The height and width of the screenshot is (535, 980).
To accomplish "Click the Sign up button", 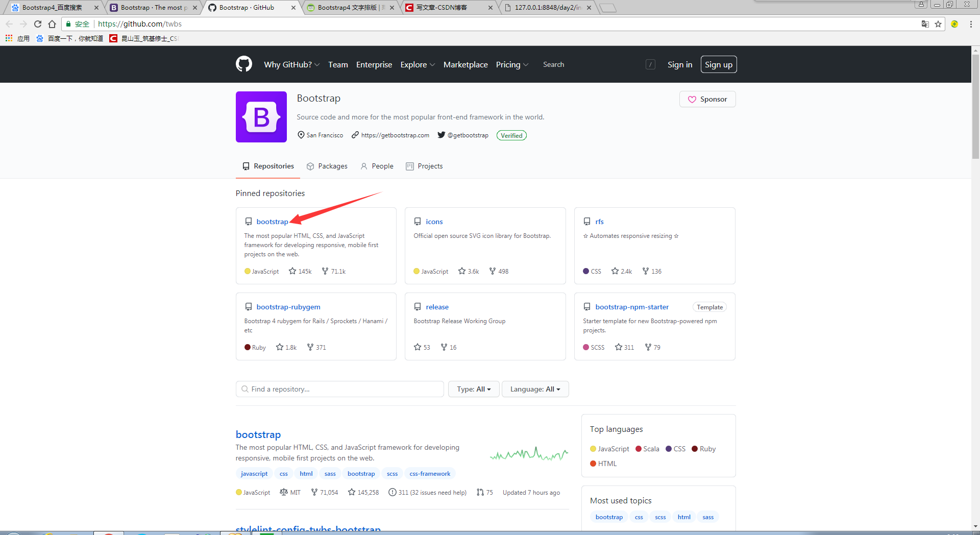I will (x=718, y=64).
